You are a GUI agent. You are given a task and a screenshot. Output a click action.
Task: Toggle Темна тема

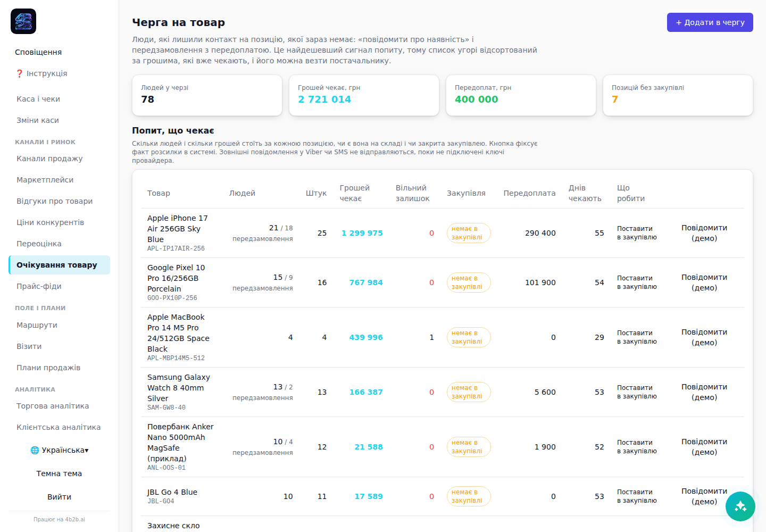point(60,473)
